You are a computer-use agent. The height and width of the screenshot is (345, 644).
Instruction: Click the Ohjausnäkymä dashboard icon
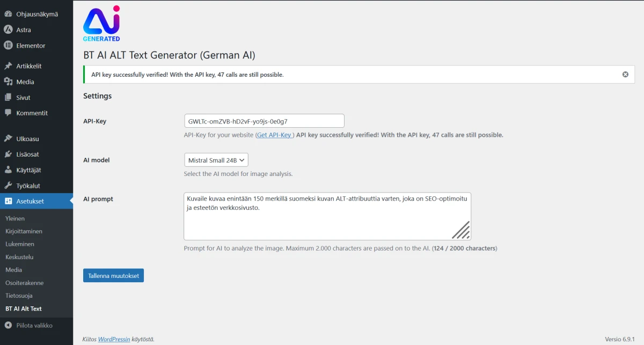(8, 14)
